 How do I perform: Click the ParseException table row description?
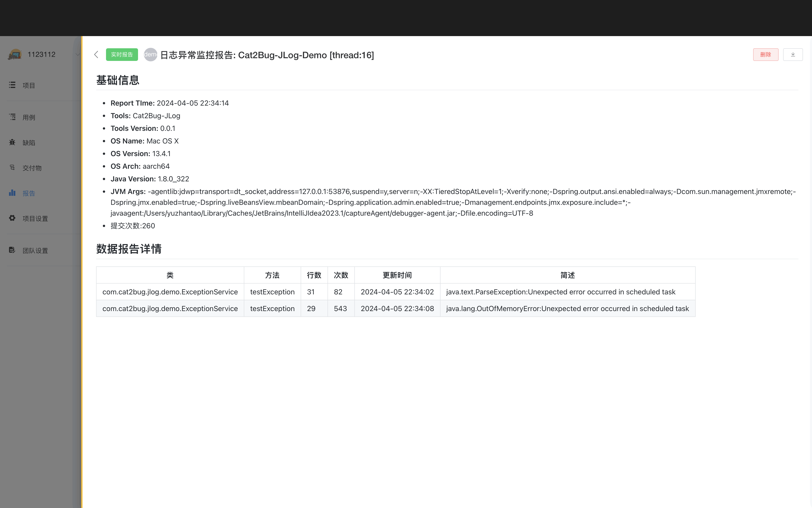[560, 292]
